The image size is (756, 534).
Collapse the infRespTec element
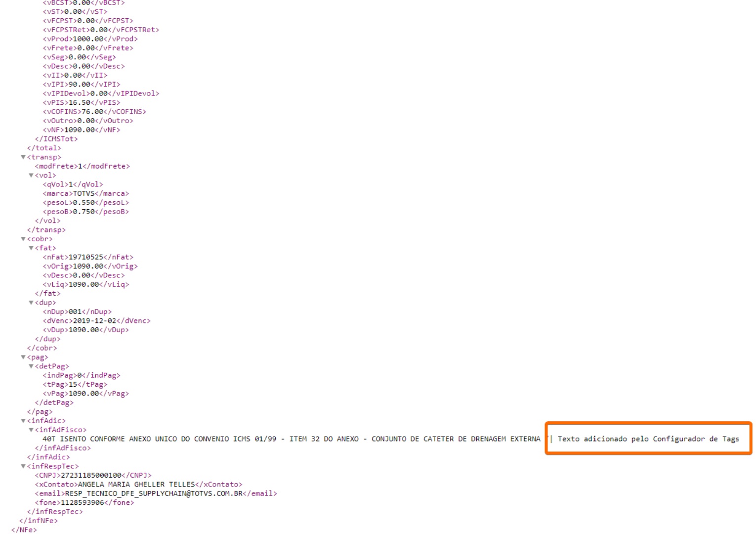click(x=23, y=466)
